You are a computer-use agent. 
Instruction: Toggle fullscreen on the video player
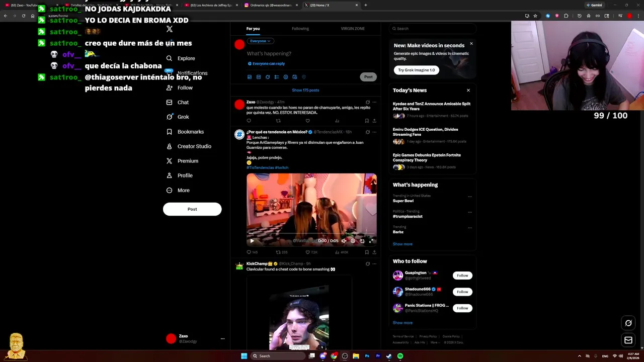tap(371, 241)
